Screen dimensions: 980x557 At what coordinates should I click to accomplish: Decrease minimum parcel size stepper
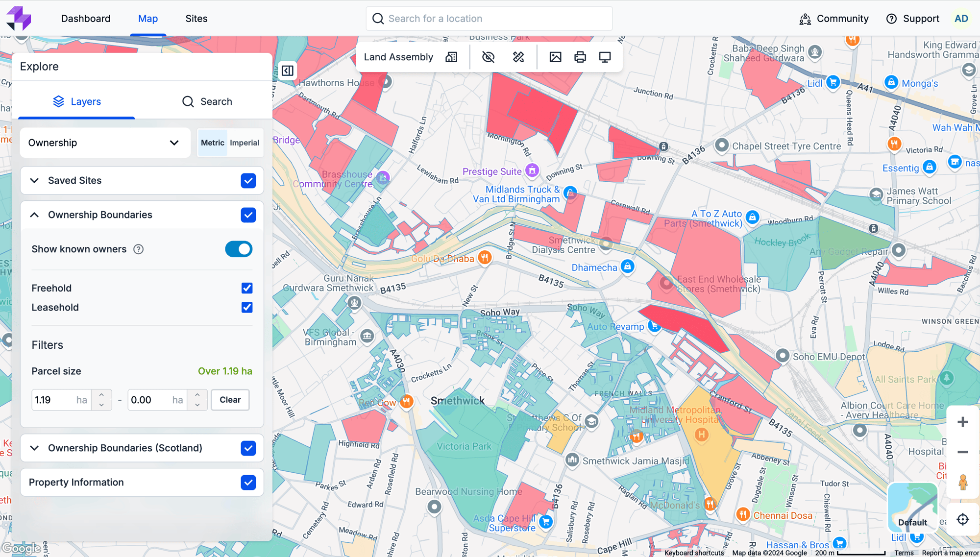101,405
